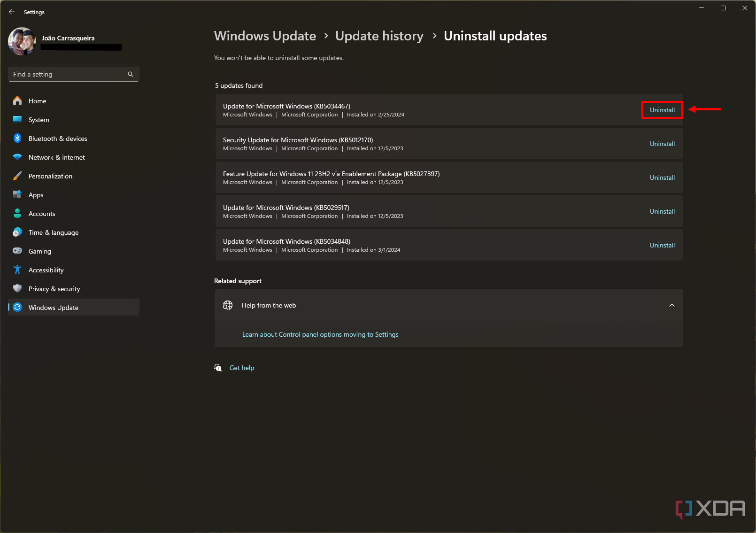Click the Get help chat icon
This screenshot has height=533, width=756.
click(218, 368)
